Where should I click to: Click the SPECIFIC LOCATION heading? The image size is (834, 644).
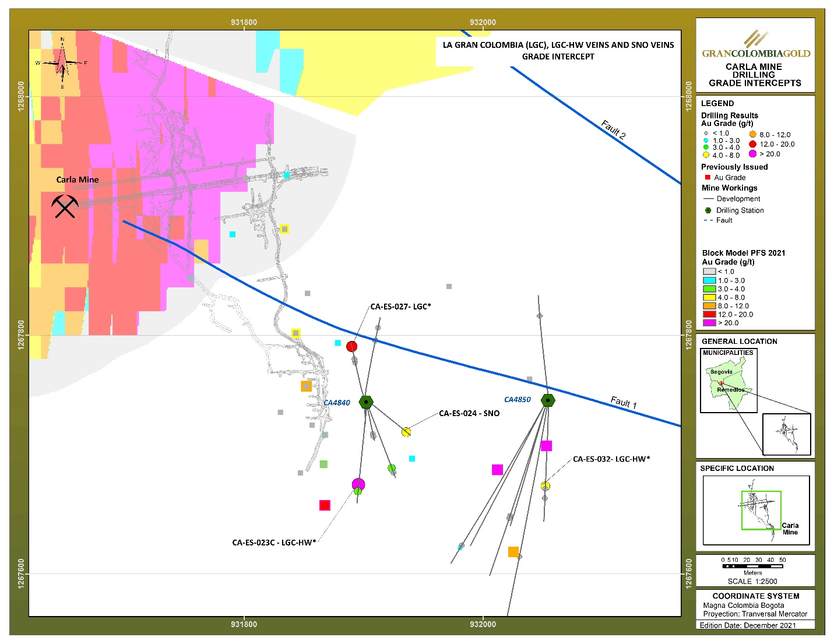click(x=737, y=469)
